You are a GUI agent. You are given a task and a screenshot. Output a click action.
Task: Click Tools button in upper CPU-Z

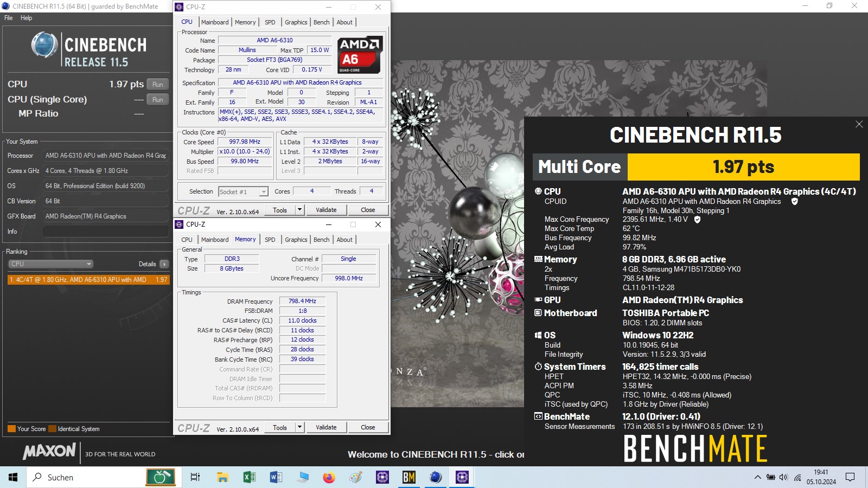coord(280,210)
